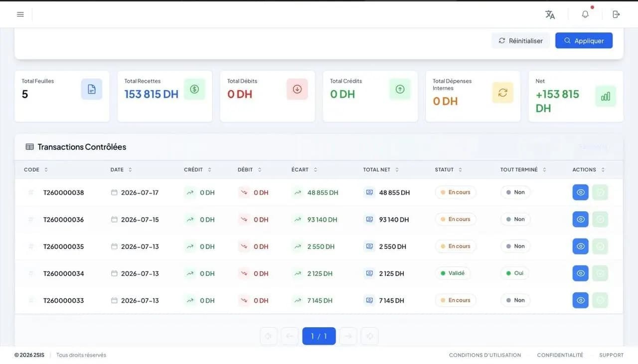Click the Total Feuilles document icon

[92, 89]
